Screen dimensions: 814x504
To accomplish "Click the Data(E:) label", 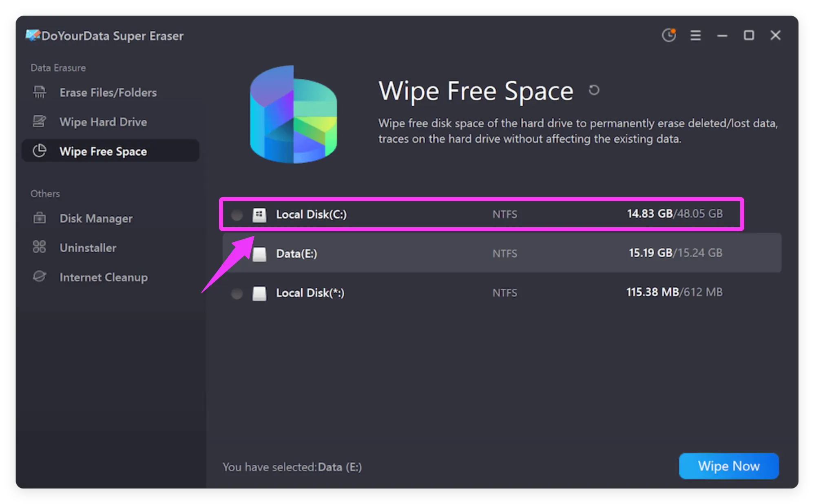I will coord(296,254).
